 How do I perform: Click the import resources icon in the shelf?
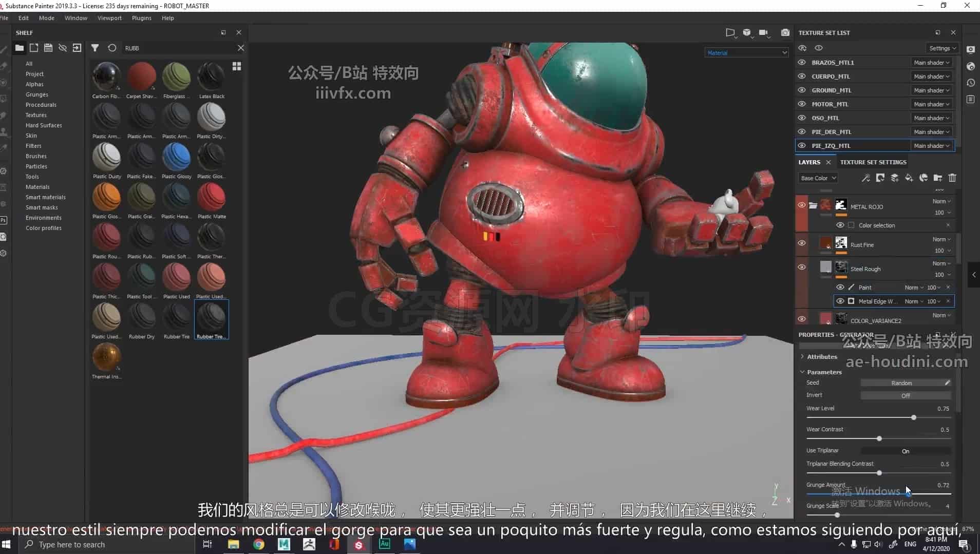(77, 48)
